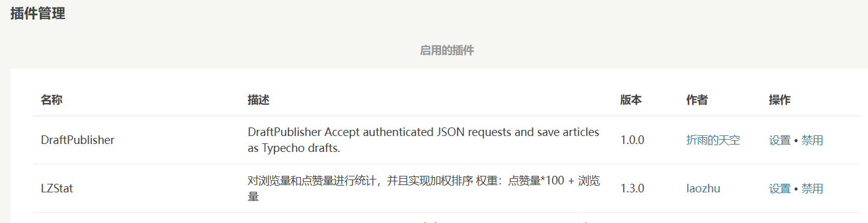Select the 作者 column header
The height and width of the screenshot is (223, 868).
point(697,100)
